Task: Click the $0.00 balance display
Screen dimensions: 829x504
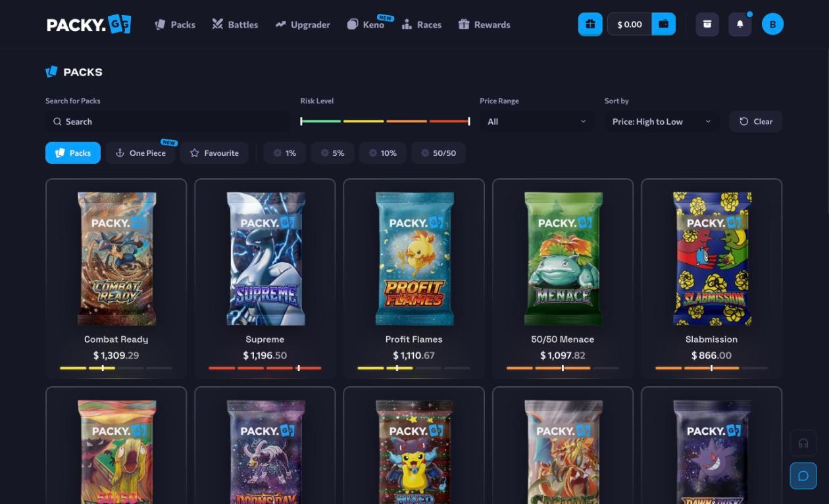Action: tap(630, 24)
